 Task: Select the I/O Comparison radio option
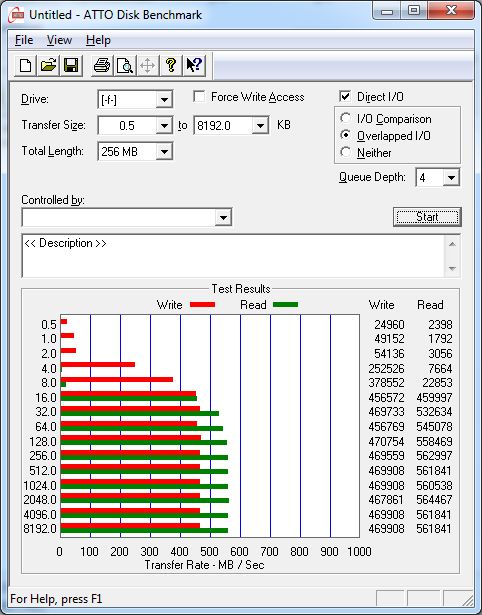(346, 118)
